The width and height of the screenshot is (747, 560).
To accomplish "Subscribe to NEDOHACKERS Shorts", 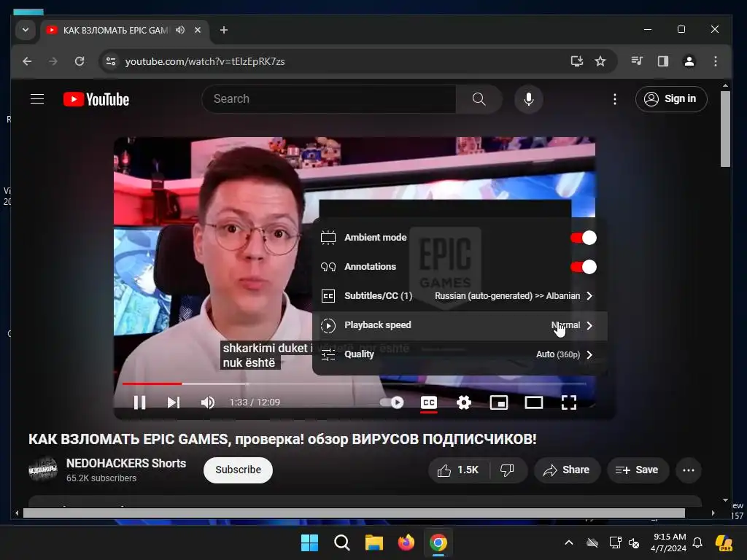I will (x=239, y=470).
